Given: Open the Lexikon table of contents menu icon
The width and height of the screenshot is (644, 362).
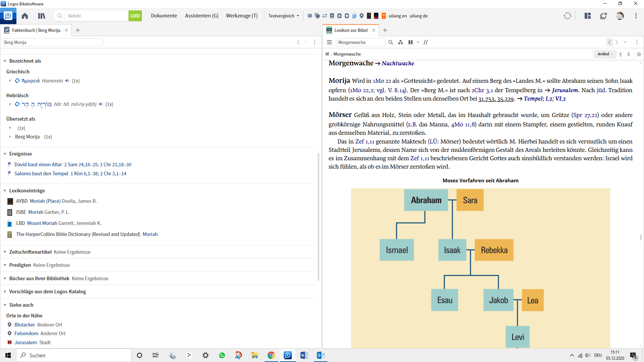Looking at the screenshot, I should click(329, 42).
